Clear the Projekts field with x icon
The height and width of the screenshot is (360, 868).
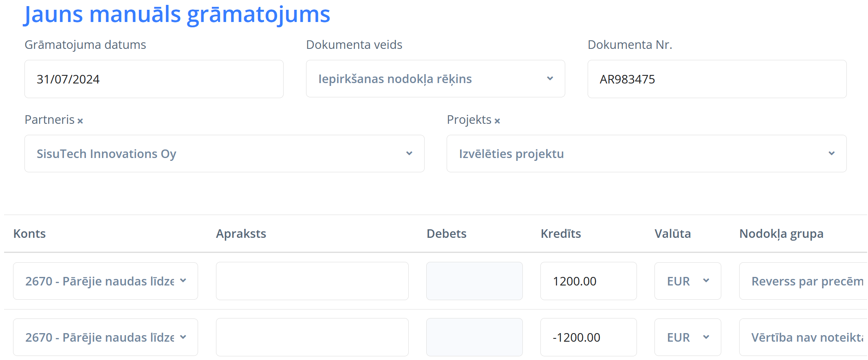click(497, 121)
